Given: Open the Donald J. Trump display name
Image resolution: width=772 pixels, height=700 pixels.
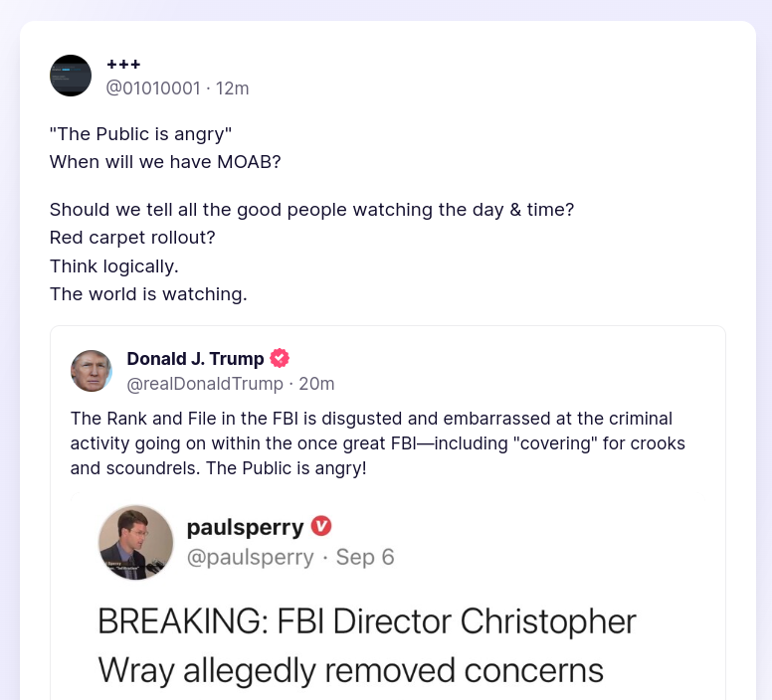Looking at the screenshot, I should [195, 359].
